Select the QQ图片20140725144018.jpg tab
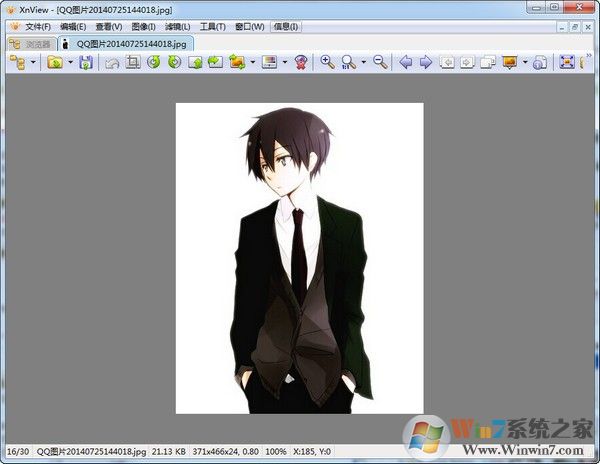Image resolution: width=600 pixels, height=464 pixels. click(126, 44)
